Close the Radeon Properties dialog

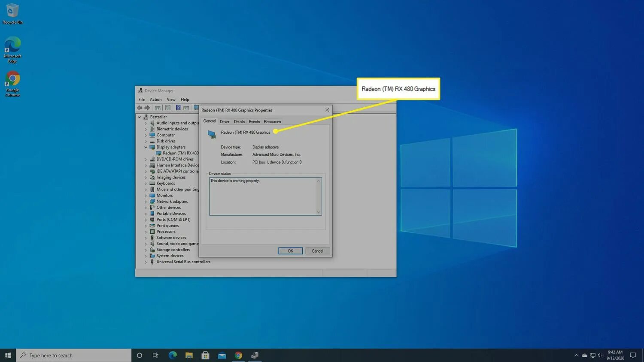coord(327,110)
